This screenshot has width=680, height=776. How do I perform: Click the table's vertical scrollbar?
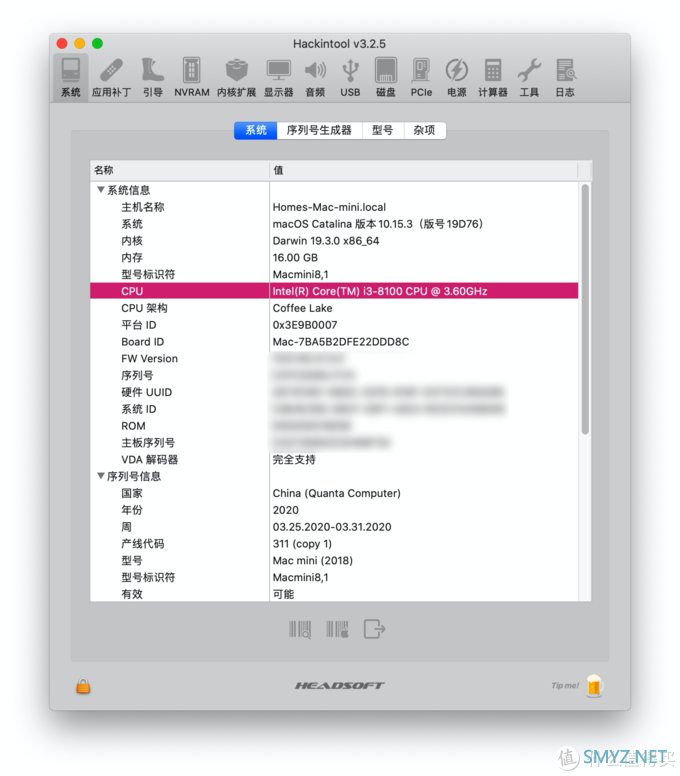(585, 309)
